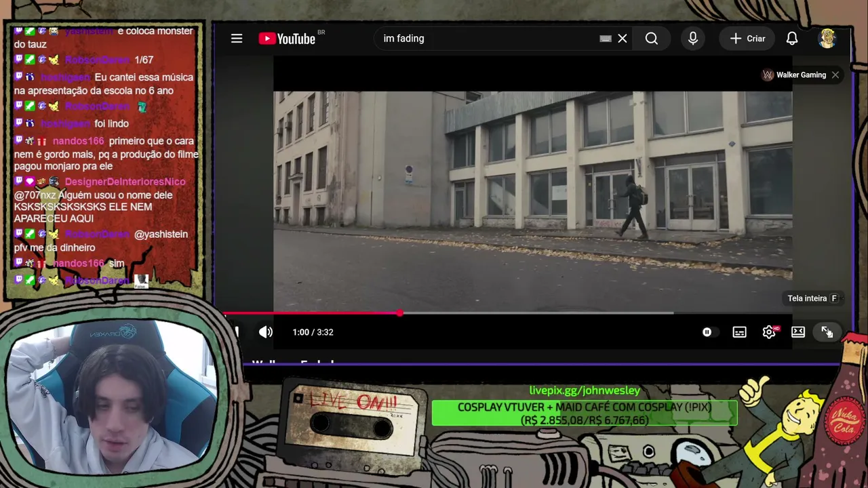Start voice search with the microphone
The width and height of the screenshot is (868, 488).
click(x=693, y=39)
